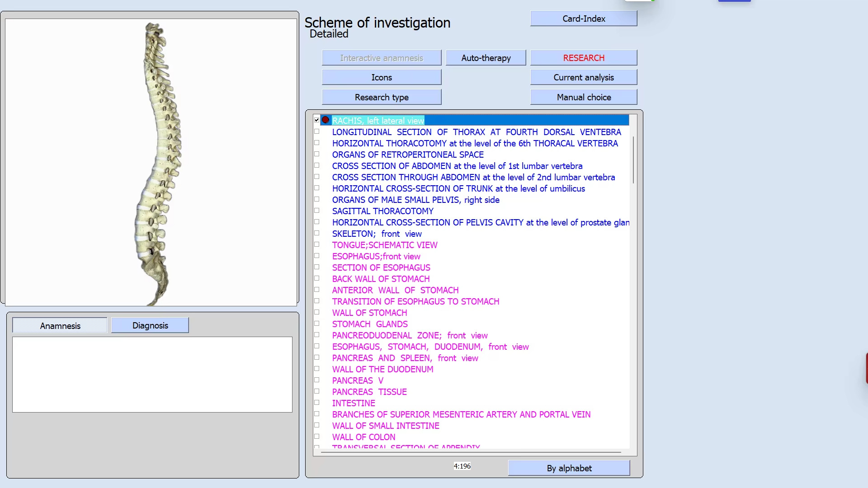Click the Auto-therapy button

tap(486, 58)
